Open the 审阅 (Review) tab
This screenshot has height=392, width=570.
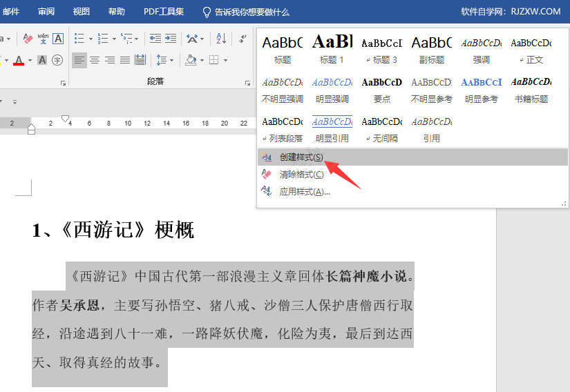coord(46,12)
